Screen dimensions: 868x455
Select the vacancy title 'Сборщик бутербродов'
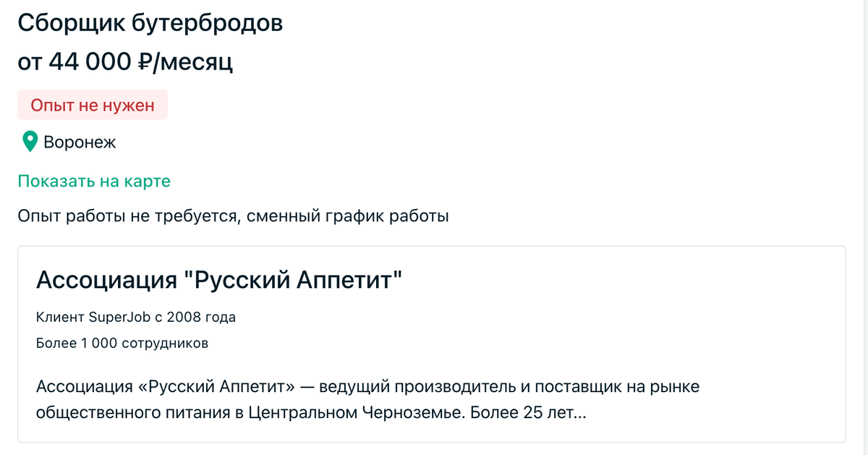(151, 22)
